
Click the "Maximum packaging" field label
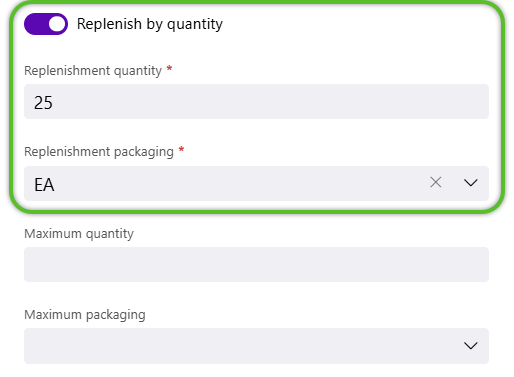point(85,315)
